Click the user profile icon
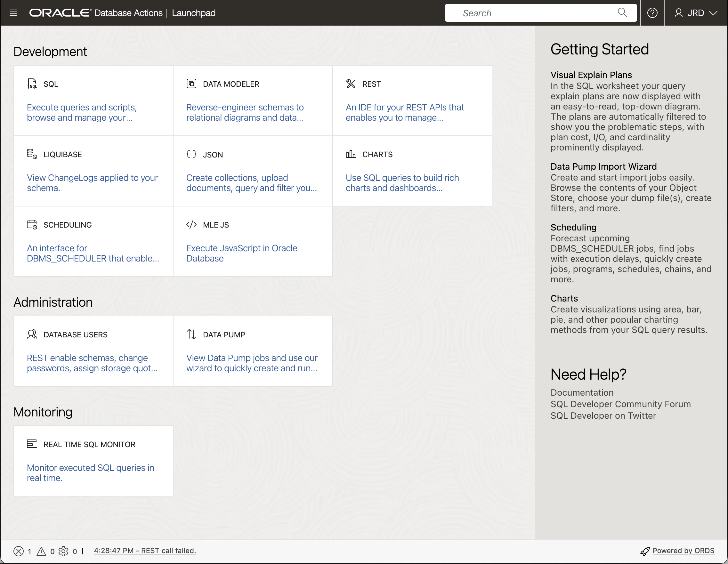Viewport: 728px width, 564px height. [x=678, y=13]
